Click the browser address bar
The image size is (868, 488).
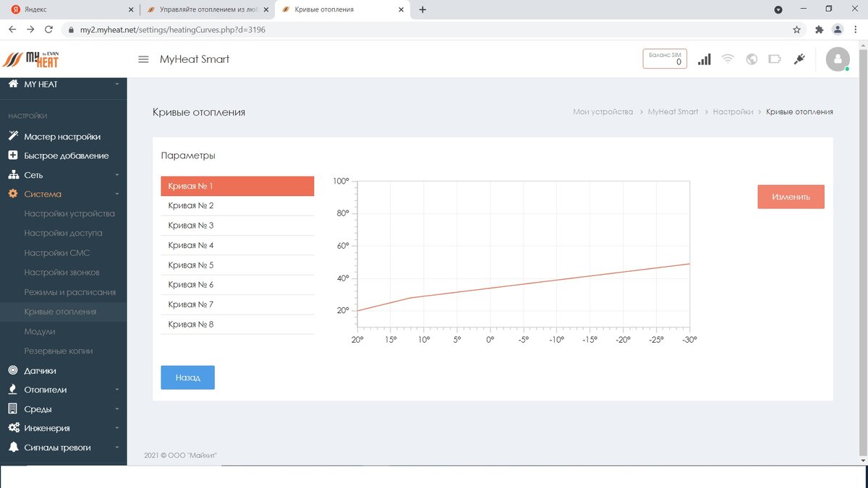427,30
